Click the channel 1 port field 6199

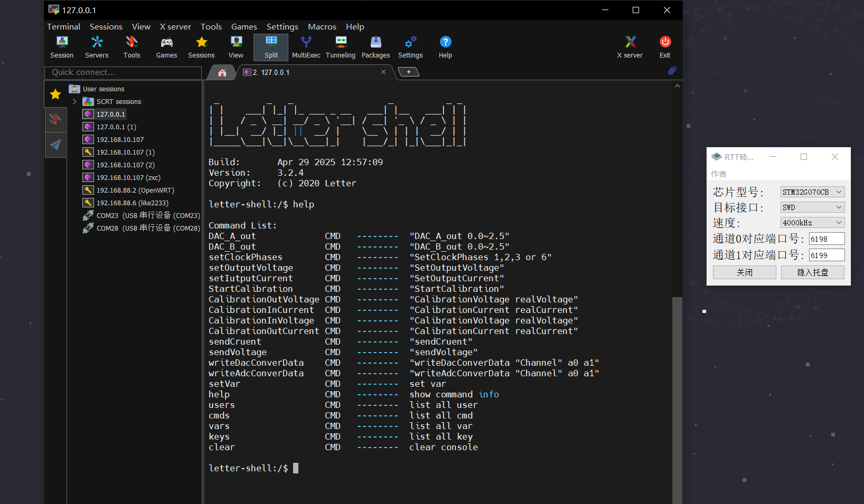tap(827, 255)
